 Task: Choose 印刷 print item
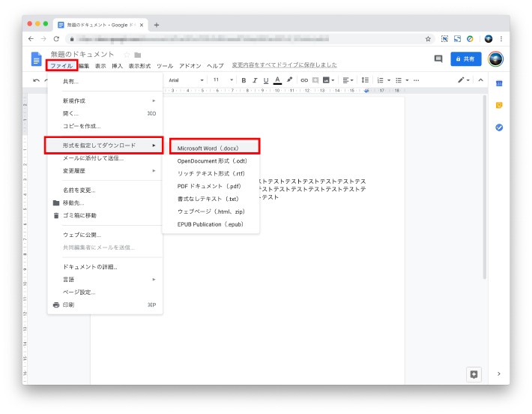(x=105, y=304)
